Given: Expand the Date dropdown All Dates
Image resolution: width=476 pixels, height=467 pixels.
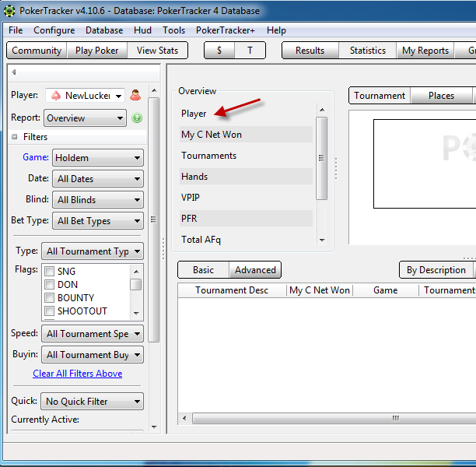Looking at the screenshot, I should (98, 179).
